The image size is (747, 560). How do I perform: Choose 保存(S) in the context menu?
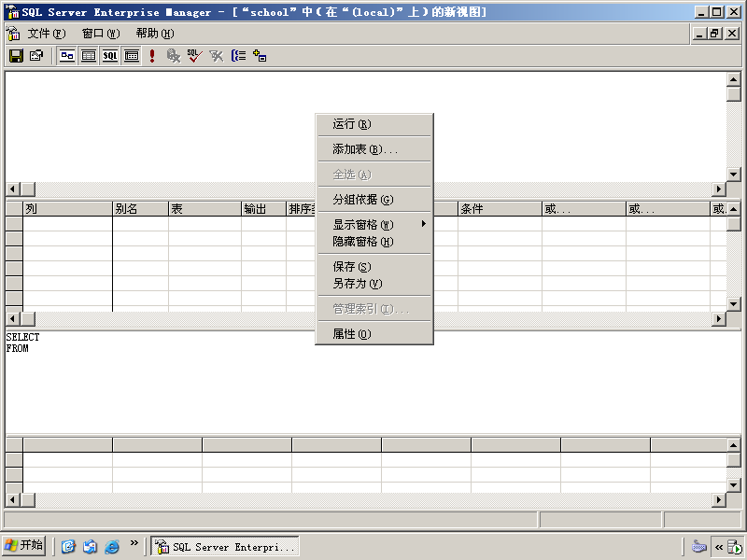point(374,267)
